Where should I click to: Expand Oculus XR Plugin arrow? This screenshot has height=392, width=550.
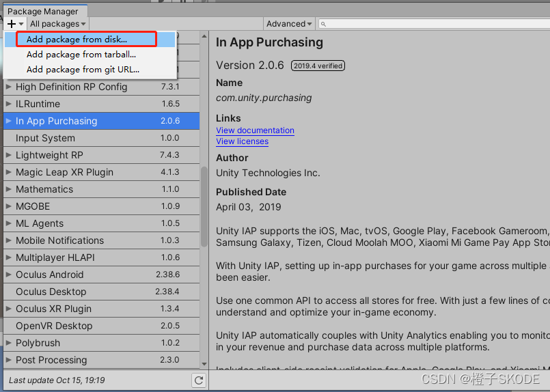(x=9, y=309)
